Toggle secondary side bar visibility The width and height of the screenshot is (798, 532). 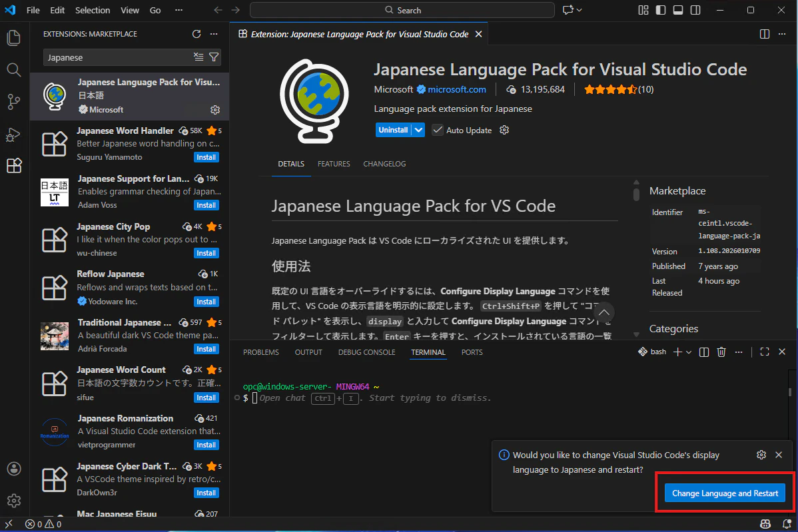(695, 10)
